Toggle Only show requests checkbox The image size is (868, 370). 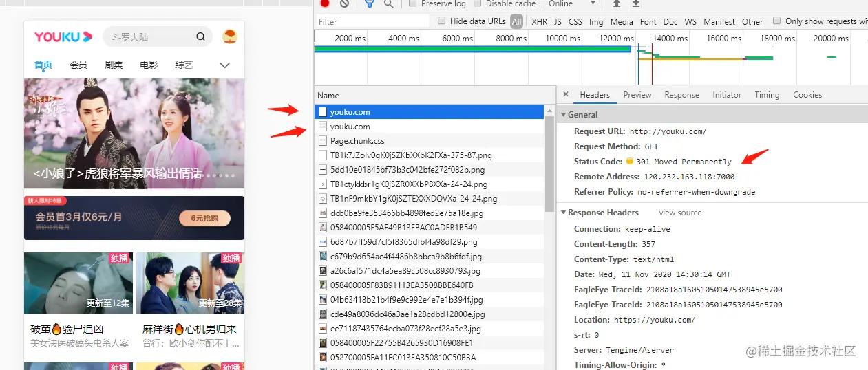click(x=777, y=21)
